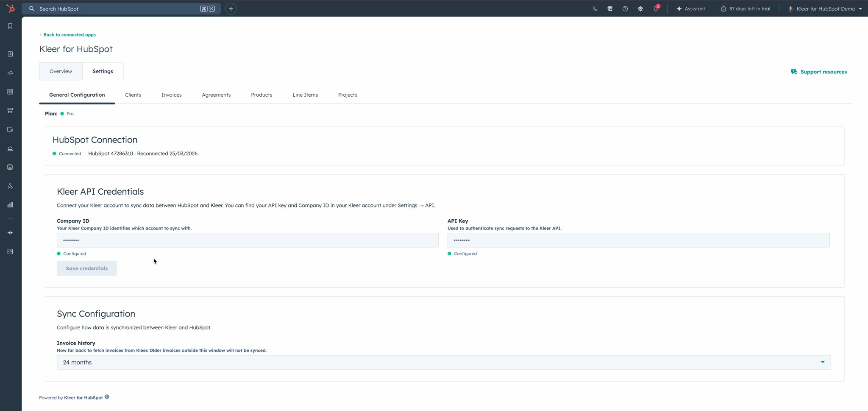The height and width of the screenshot is (411, 868).
Task: Select the General Configuration tab
Action: pyautogui.click(x=77, y=95)
